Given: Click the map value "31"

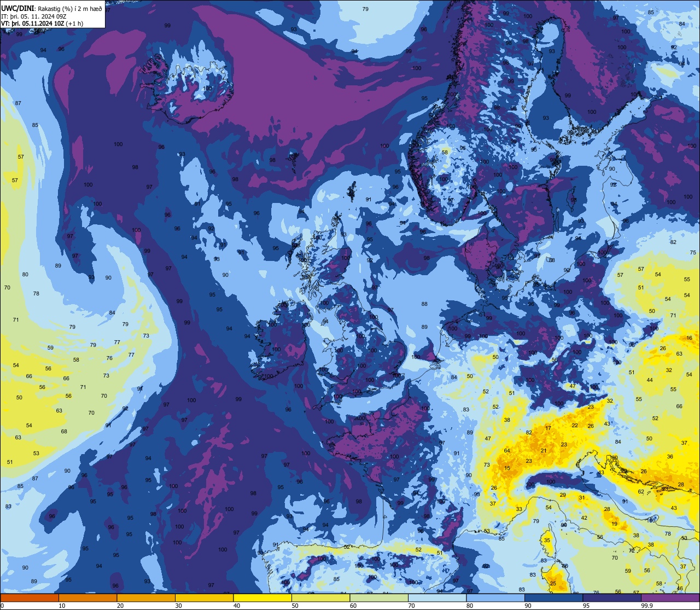Looking at the screenshot, I should [582, 498].
